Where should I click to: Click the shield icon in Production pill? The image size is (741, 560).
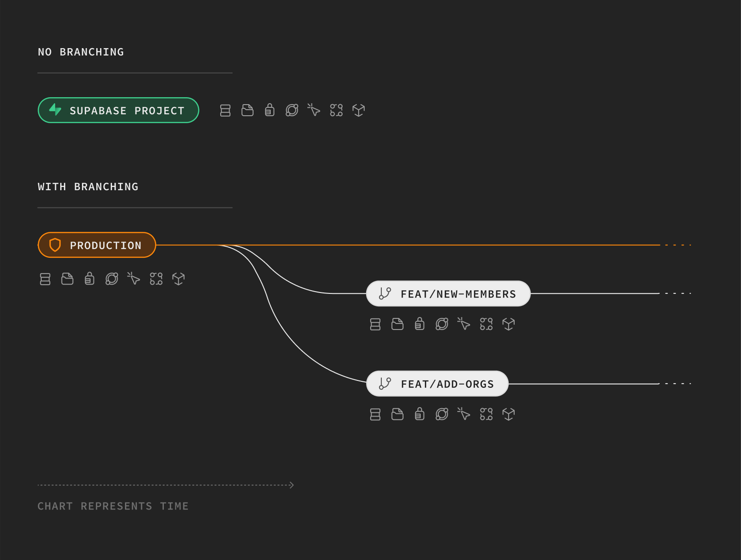coord(55,245)
